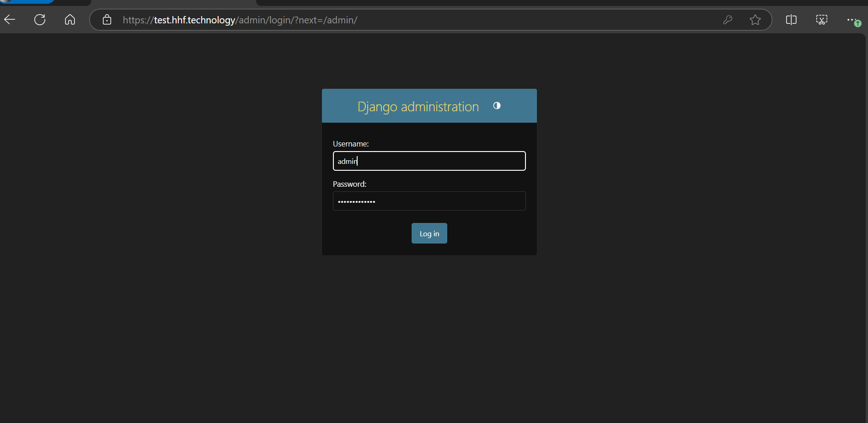The image size is (868, 423).
Task: Focus the Password input field
Action: click(x=429, y=201)
